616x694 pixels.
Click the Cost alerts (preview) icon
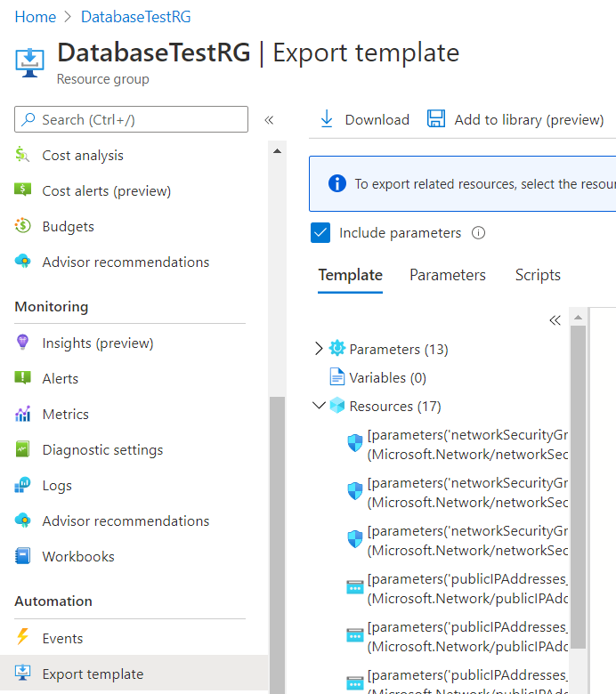22,190
